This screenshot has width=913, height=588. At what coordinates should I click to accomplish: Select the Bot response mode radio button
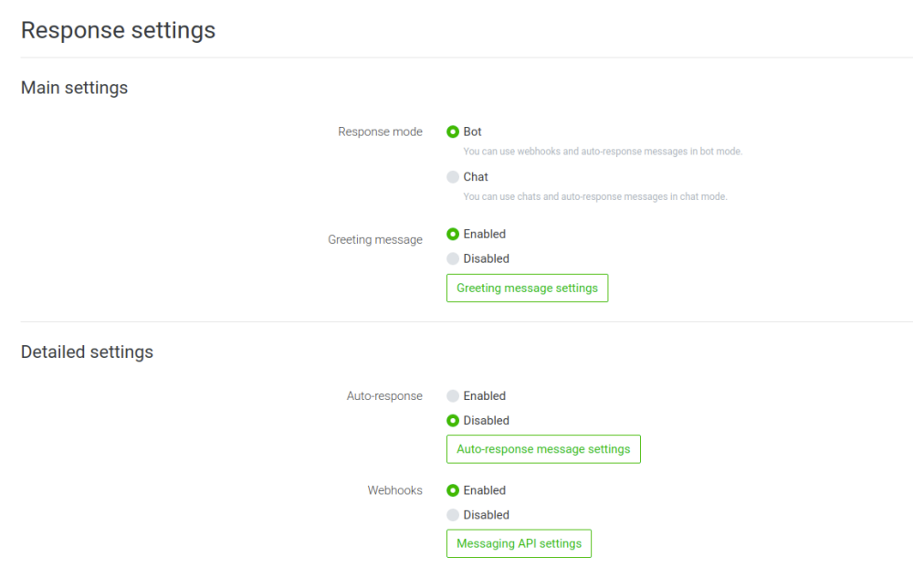point(453,131)
